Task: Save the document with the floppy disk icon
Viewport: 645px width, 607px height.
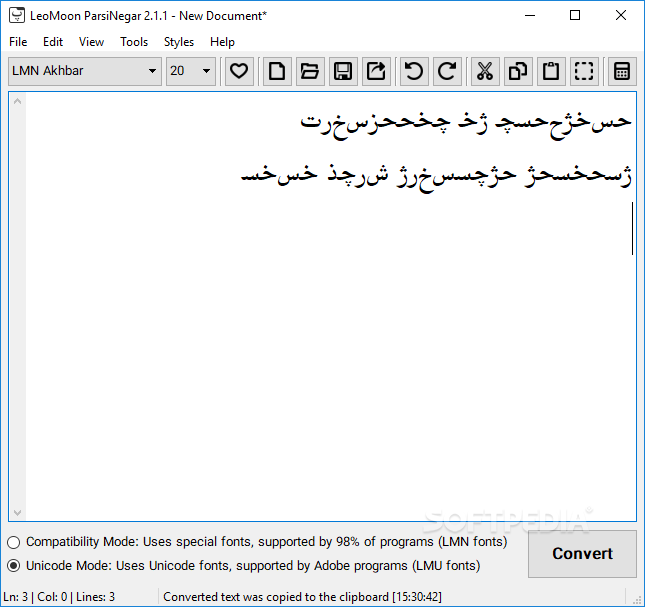Action: point(343,71)
